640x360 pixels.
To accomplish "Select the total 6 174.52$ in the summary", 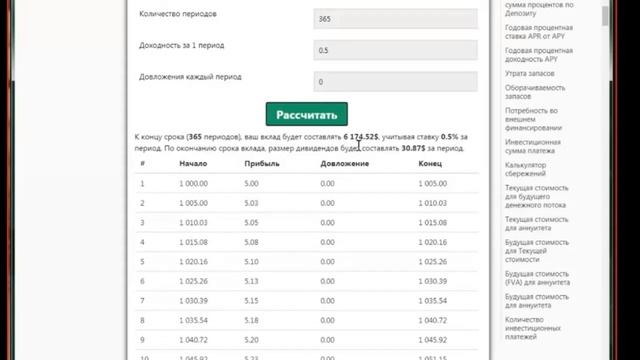I will [361, 137].
